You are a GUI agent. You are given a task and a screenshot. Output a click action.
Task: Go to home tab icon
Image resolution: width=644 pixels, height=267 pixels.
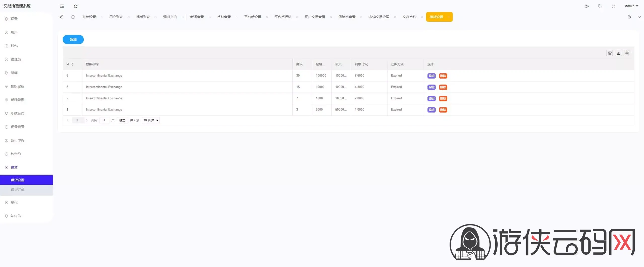[73, 17]
